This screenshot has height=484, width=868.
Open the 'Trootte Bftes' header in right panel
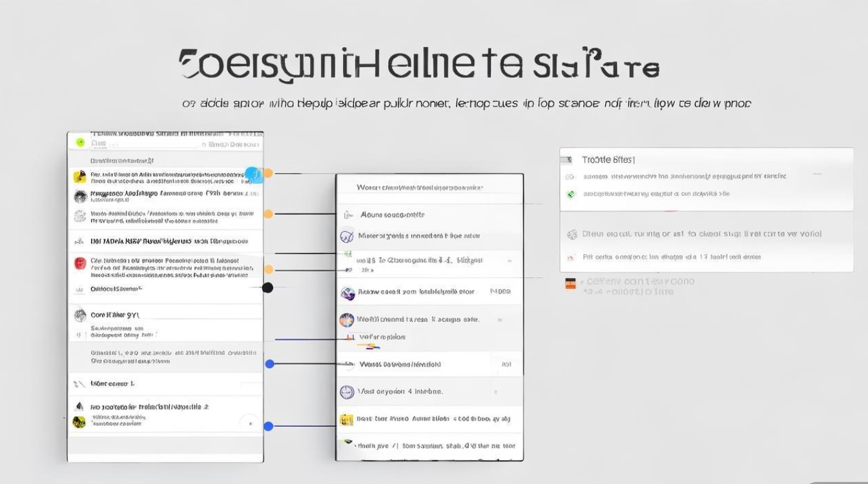(608, 159)
